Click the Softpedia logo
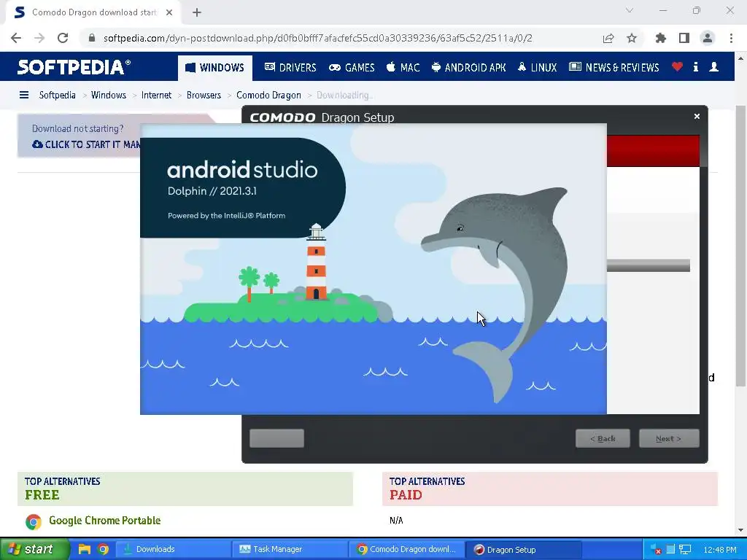This screenshot has width=747, height=560. click(74, 67)
